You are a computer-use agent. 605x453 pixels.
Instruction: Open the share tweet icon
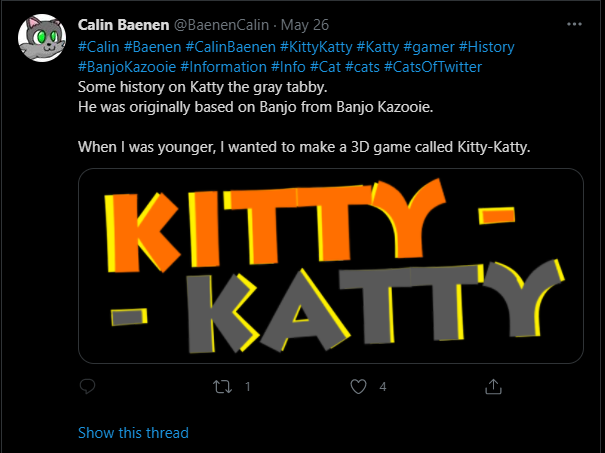(x=493, y=386)
